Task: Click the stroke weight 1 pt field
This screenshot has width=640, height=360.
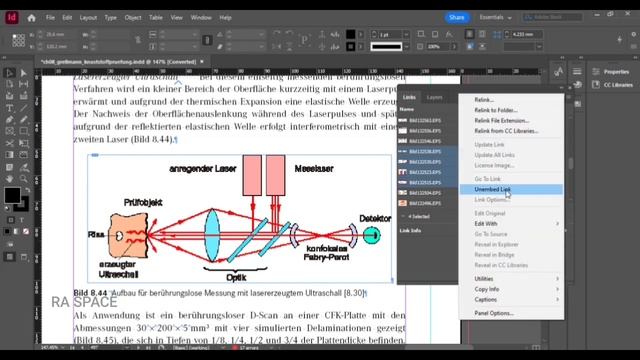Action: pos(391,35)
